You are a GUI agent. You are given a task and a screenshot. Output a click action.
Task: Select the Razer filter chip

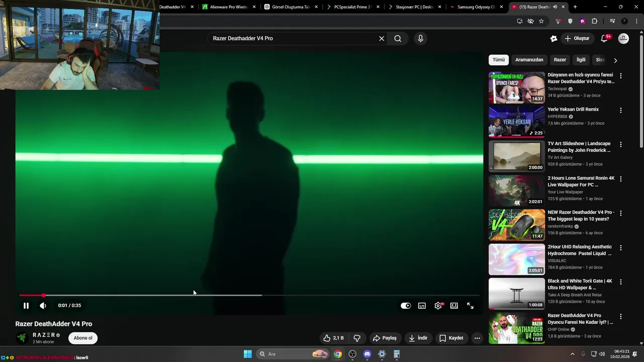click(560, 60)
